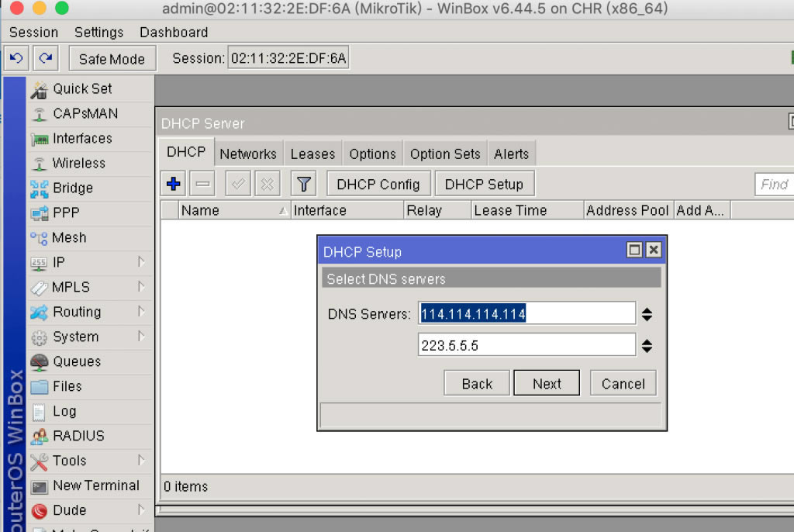Screen dimensions: 794x532
Task: Click the filter funnel icon
Action: [x=304, y=185]
